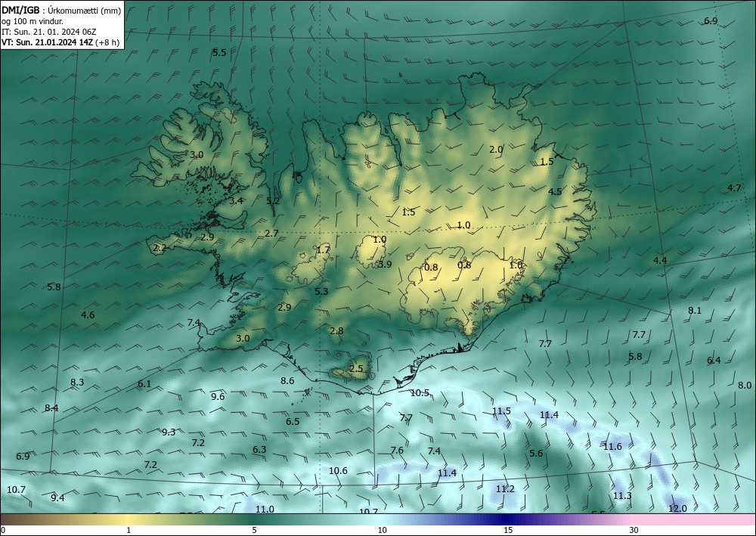
Task: Click the 1.7 value on the glacier
Action: (x=323, y=249)
